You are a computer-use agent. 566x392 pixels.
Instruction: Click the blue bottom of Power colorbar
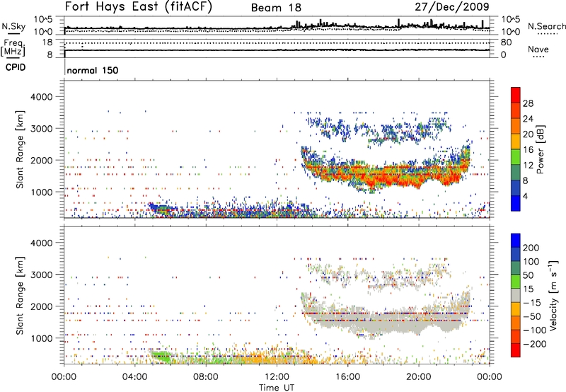click(x=516, y=203)
